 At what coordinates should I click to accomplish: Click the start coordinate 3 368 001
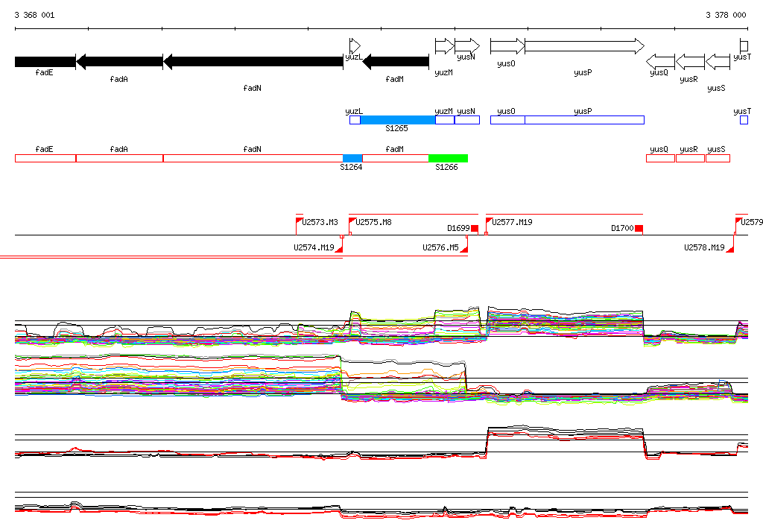point(34,15)
